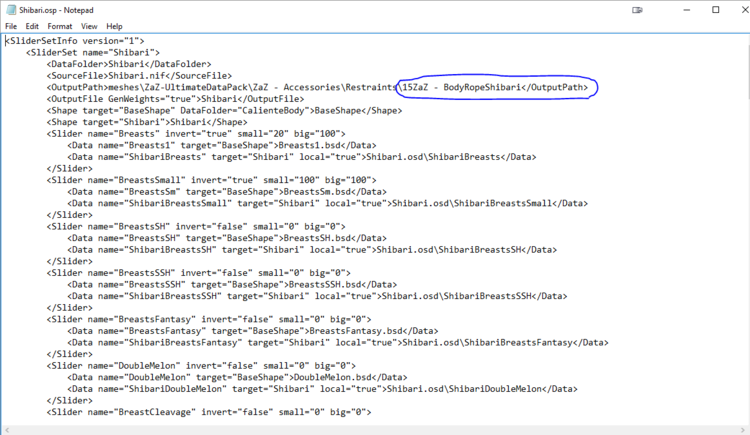Viewport: 750px width, 435px height.
Task: Click the Shibari.osd\ShibariBreastsSSH data line
Action: click(317, 296)
